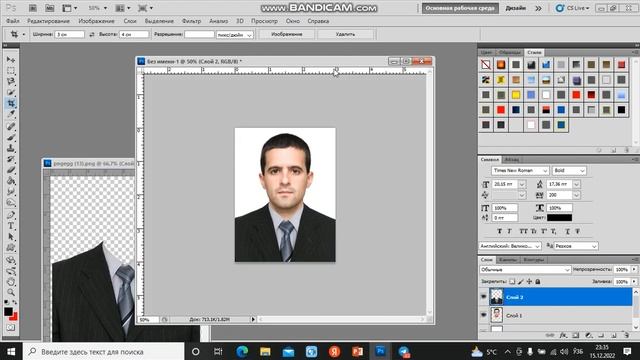Create new adjustment layer icon
Viewport: 640px width, 360px height.
(588, 335)
